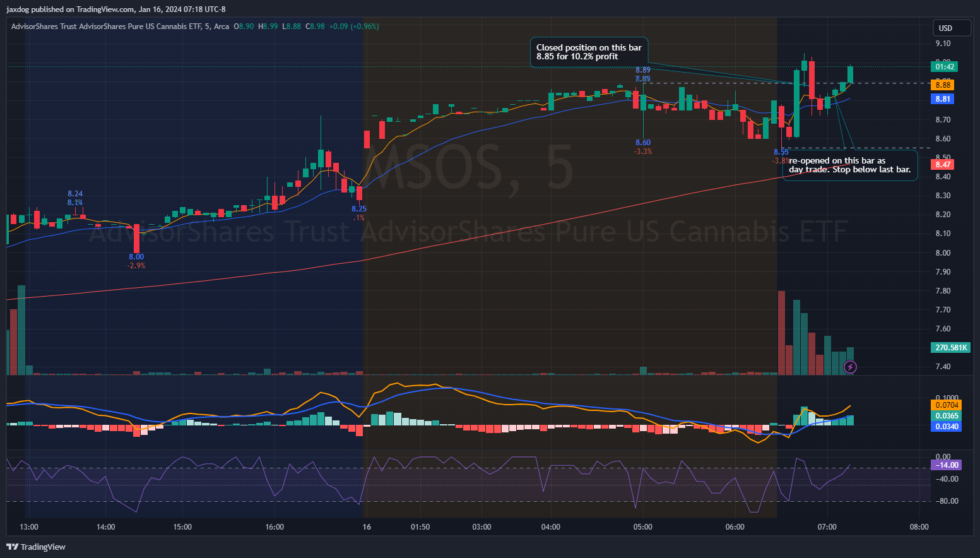Viewport: 980px width, 558px height.
Task: Click the +0.09 (+0.96%) change value
Action: click(354, 27)
